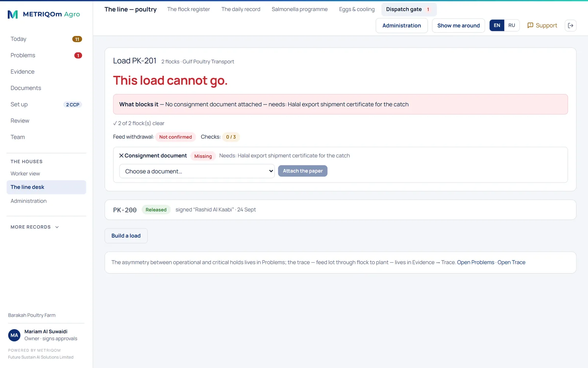Viewport: 588px width, 368px height.
Task: Open Problems in the sidebar
Action: (x=46, y=55)
